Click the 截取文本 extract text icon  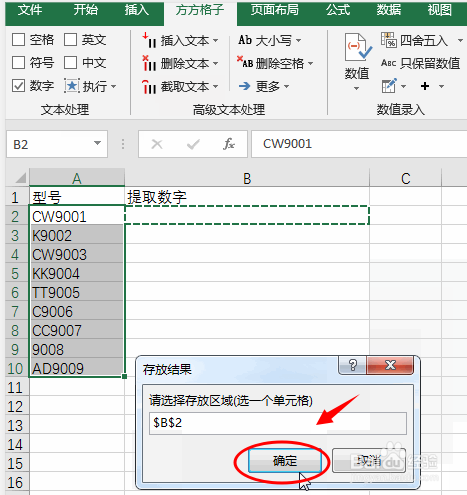coord(149,87)
